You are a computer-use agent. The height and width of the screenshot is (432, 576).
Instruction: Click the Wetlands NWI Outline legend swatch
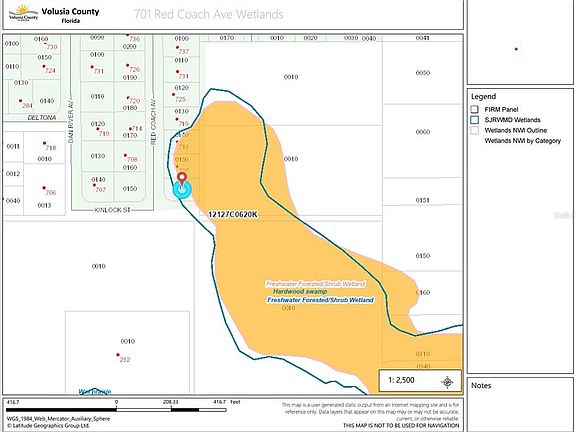475,130
